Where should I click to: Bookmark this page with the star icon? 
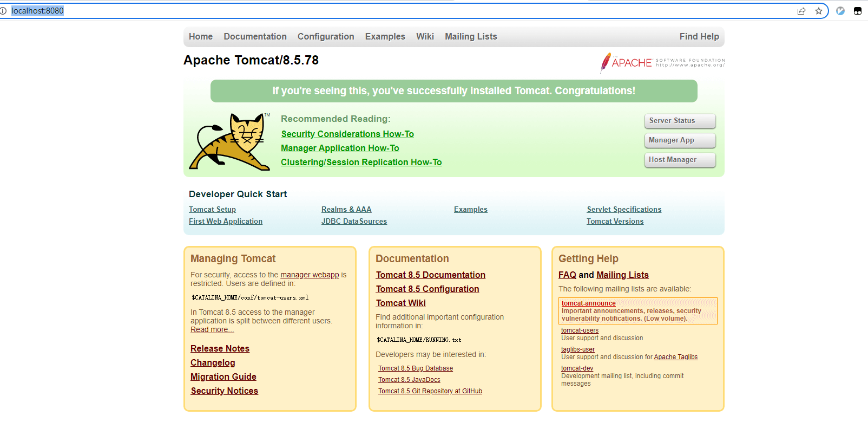tap(819, 11)
